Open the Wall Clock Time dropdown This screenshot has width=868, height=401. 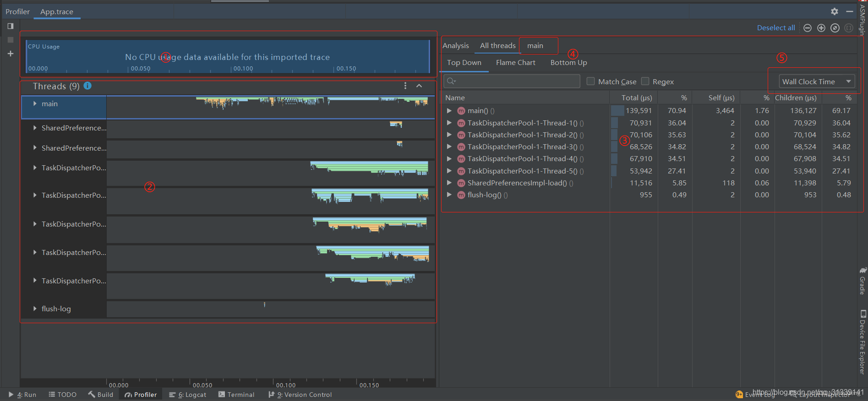coord(817,81)
